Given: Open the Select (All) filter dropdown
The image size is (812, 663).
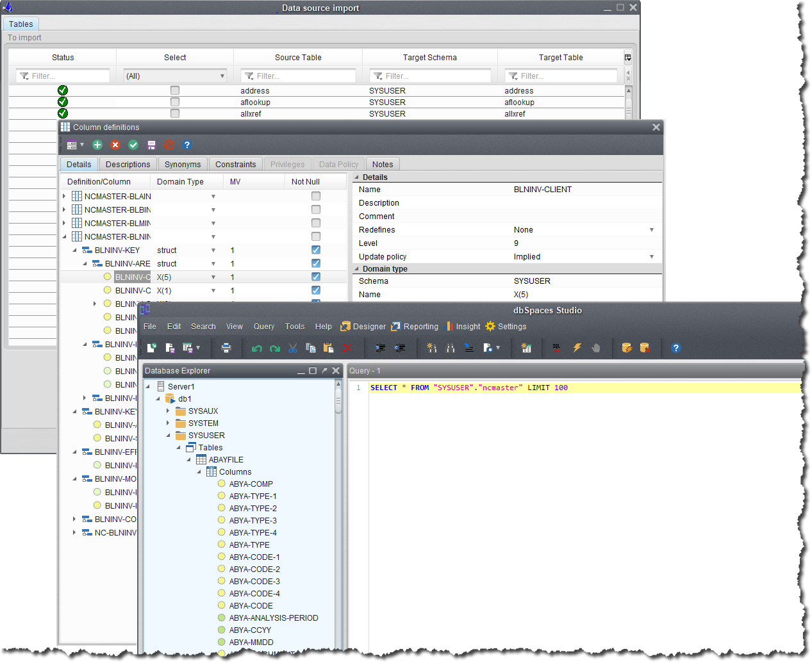Looking at the screenshot, I should [175, 76].
